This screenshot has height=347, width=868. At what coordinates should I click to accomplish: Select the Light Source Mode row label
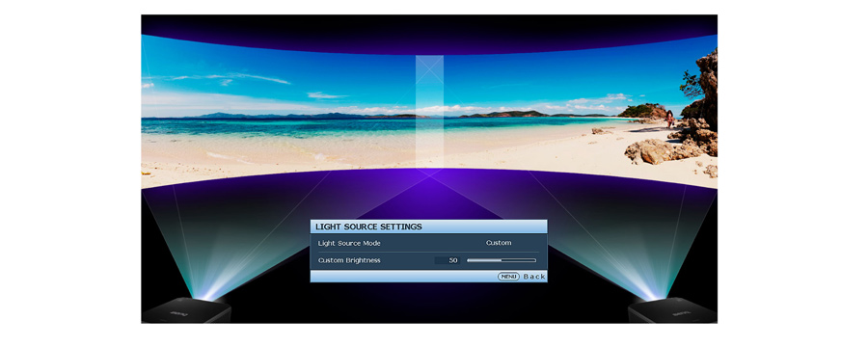tap(349, 243)
